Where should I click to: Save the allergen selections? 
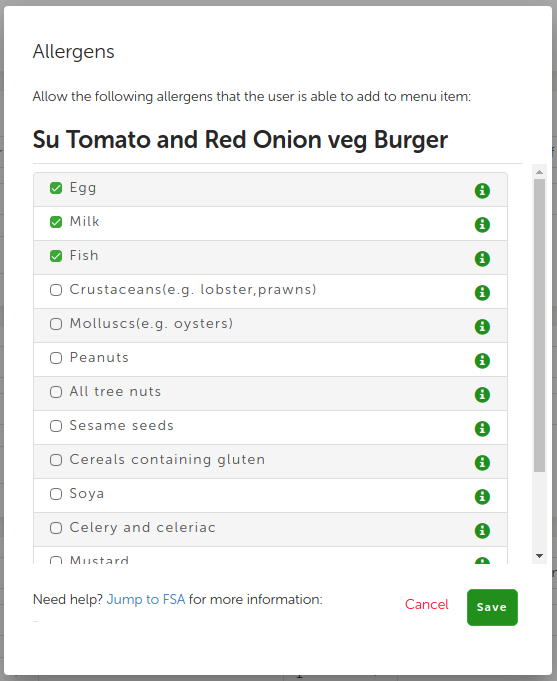[492, 607]
